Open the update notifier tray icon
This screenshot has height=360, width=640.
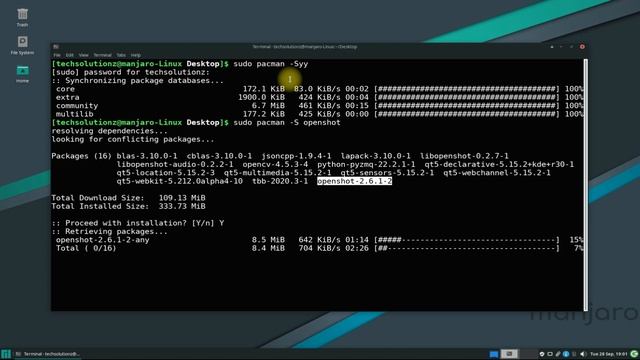542,354
